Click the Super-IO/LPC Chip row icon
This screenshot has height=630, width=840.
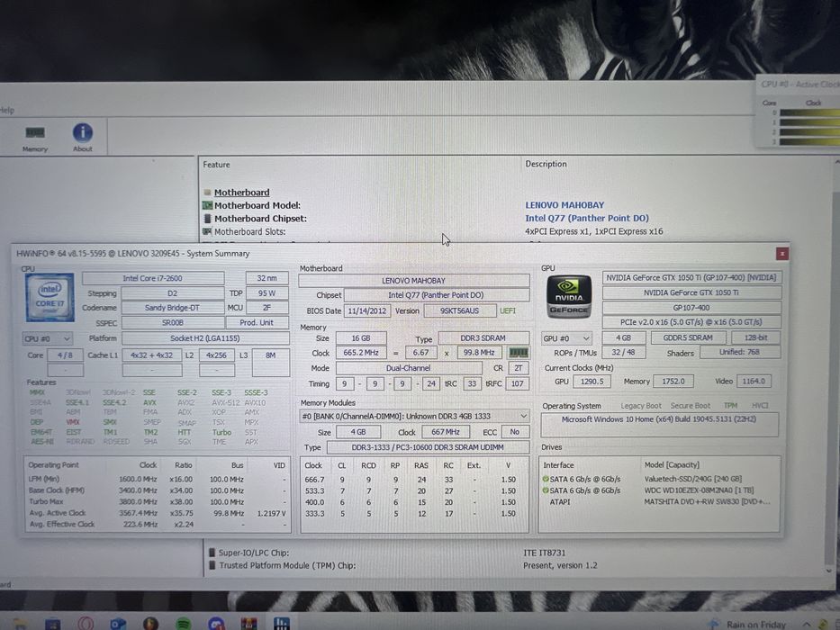click(212, 553)
